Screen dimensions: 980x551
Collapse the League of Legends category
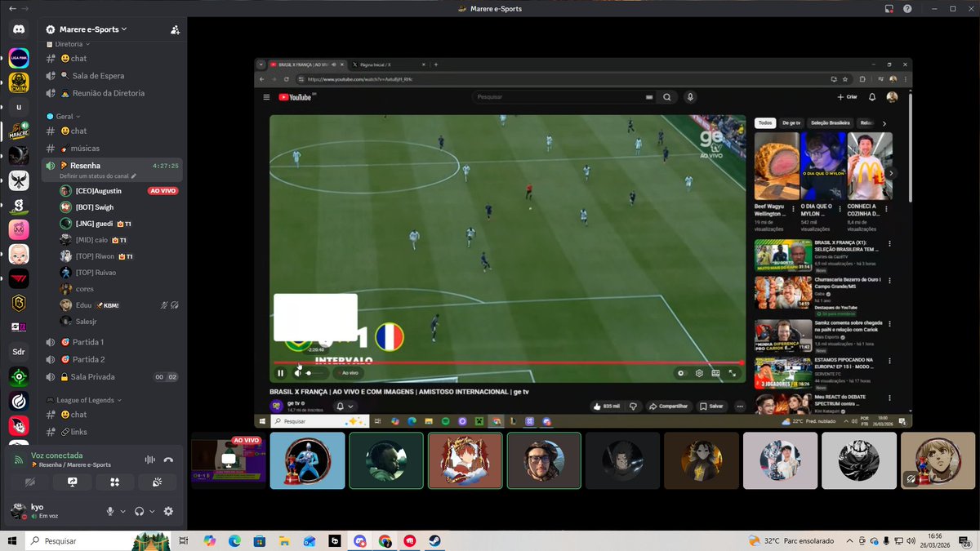[84, 400]
